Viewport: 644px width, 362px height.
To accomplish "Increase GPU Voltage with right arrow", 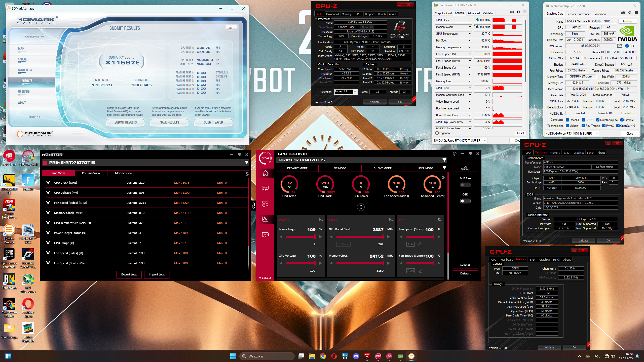I will 321,263.
